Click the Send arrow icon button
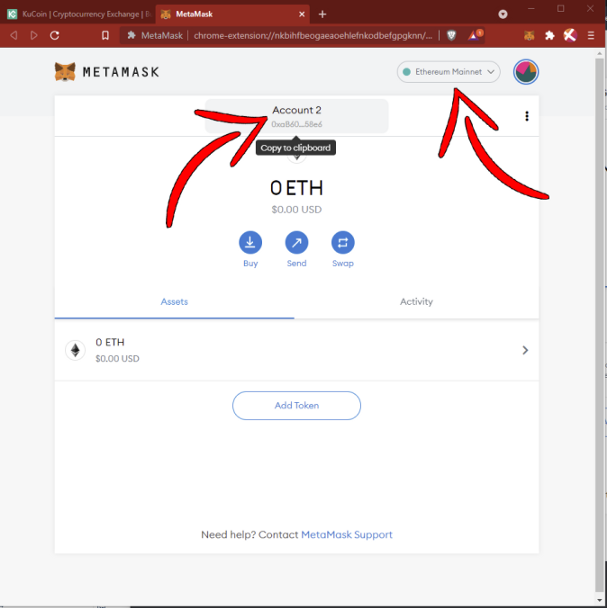 (x=296, y=242)
